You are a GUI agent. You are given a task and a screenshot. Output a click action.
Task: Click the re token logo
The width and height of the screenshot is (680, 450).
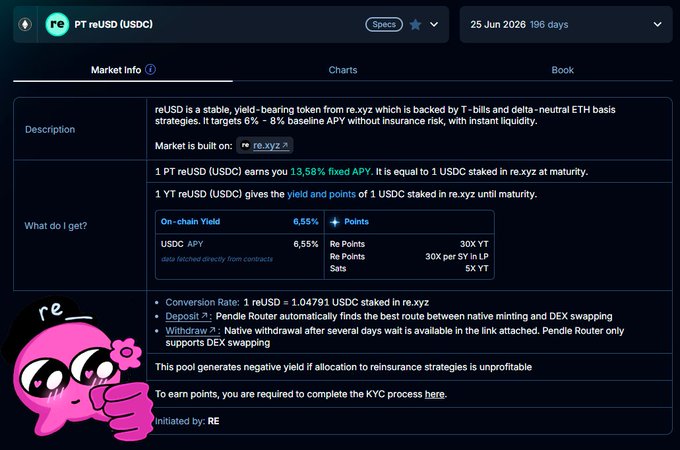coord(57,24)
